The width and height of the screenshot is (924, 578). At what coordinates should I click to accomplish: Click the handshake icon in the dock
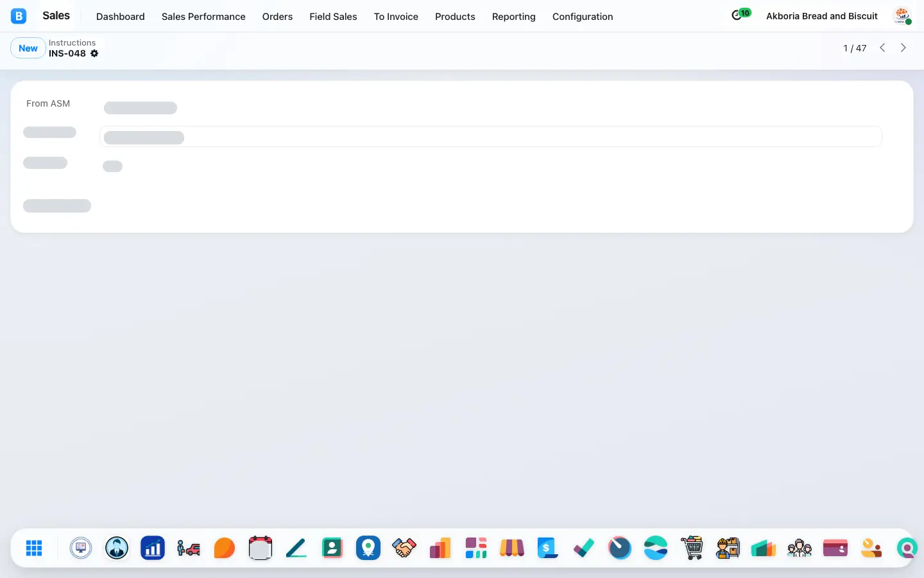(x=404, y=548)
